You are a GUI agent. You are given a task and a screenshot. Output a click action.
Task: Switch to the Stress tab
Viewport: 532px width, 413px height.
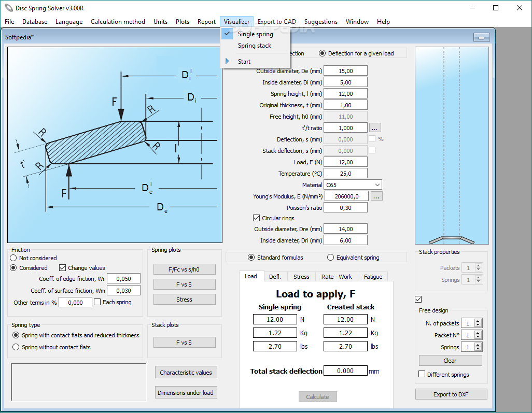tap(301, 277)
